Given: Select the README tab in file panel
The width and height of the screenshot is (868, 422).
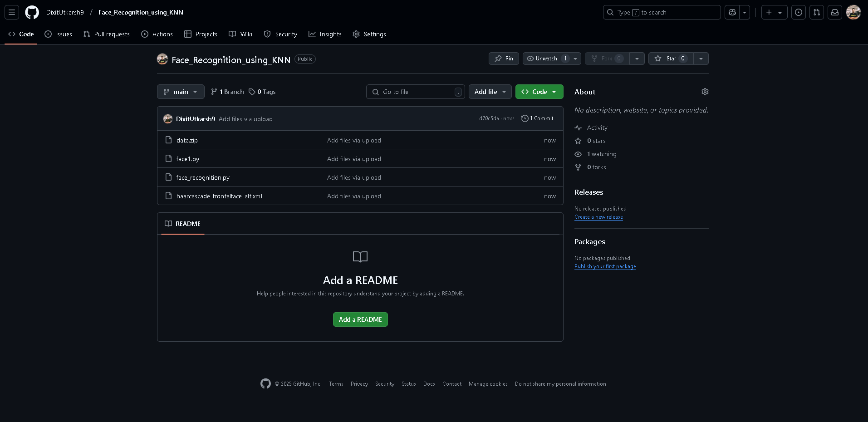Looking at the screenshot, I should (182, 224).
